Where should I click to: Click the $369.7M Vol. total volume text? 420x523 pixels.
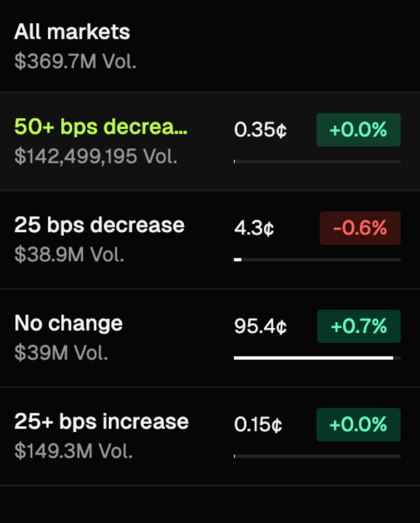tap(75, 62)
